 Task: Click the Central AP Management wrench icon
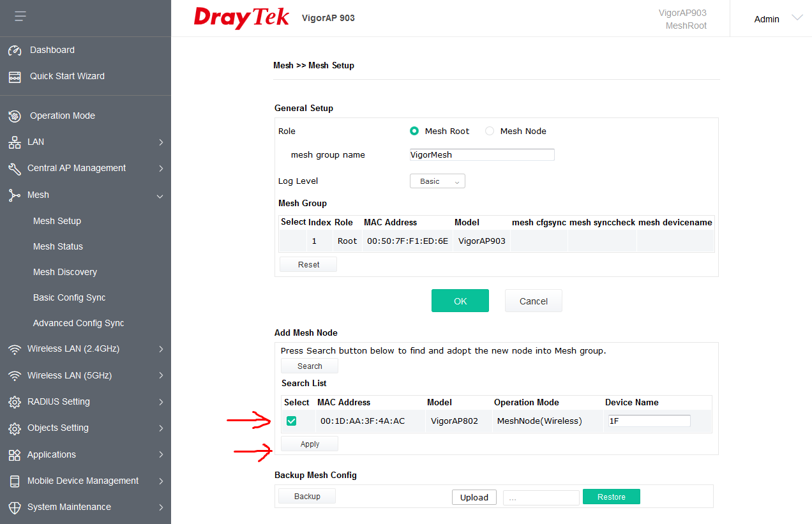coord(15,168)
